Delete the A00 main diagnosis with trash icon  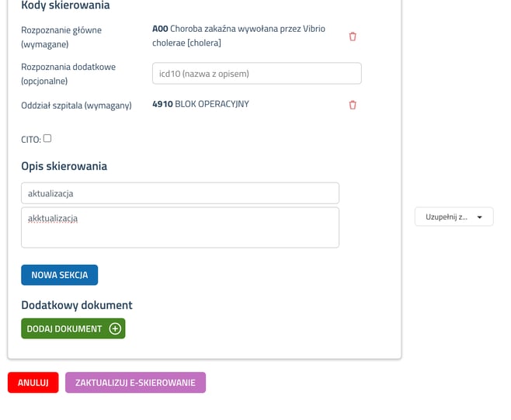click(353, 36)
